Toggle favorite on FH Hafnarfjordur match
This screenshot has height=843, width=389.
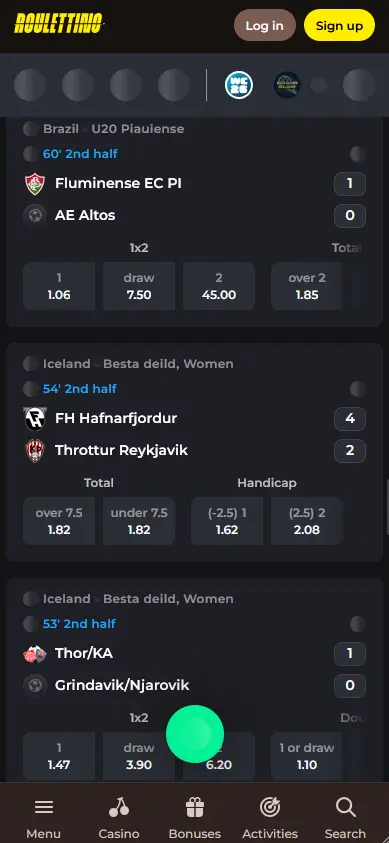tap(358, 389)
